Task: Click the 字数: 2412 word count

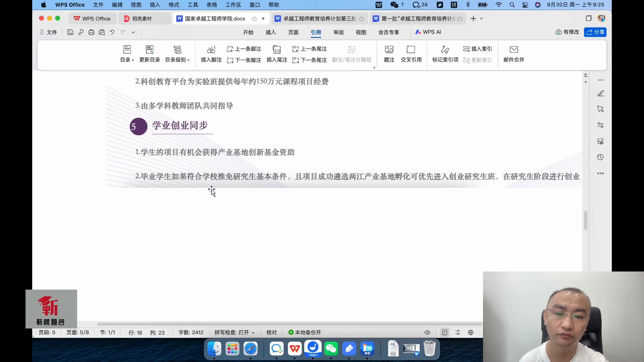Action: point(191,333)
